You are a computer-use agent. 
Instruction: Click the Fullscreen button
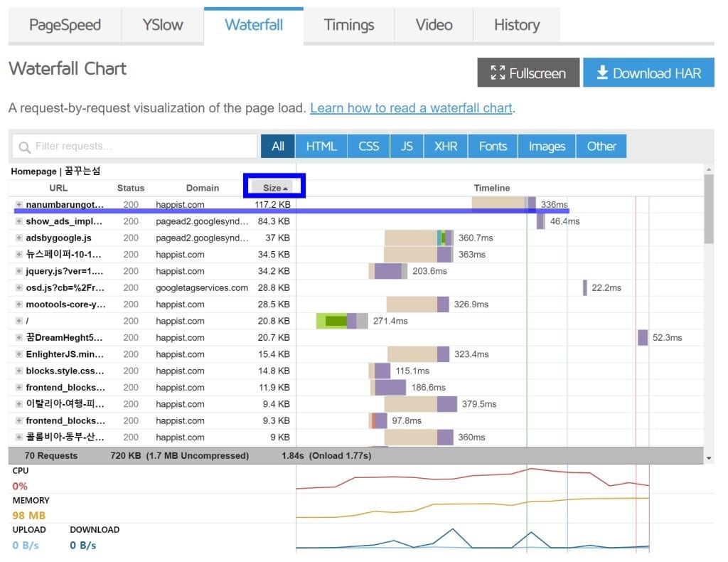[x=528, y=73]
